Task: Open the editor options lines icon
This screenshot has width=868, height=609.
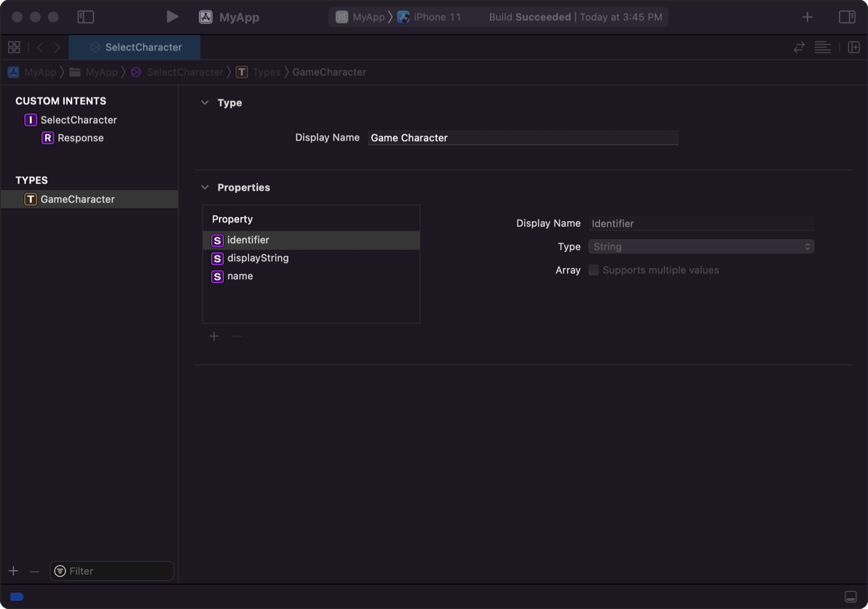Action: (x=823, y=47)
